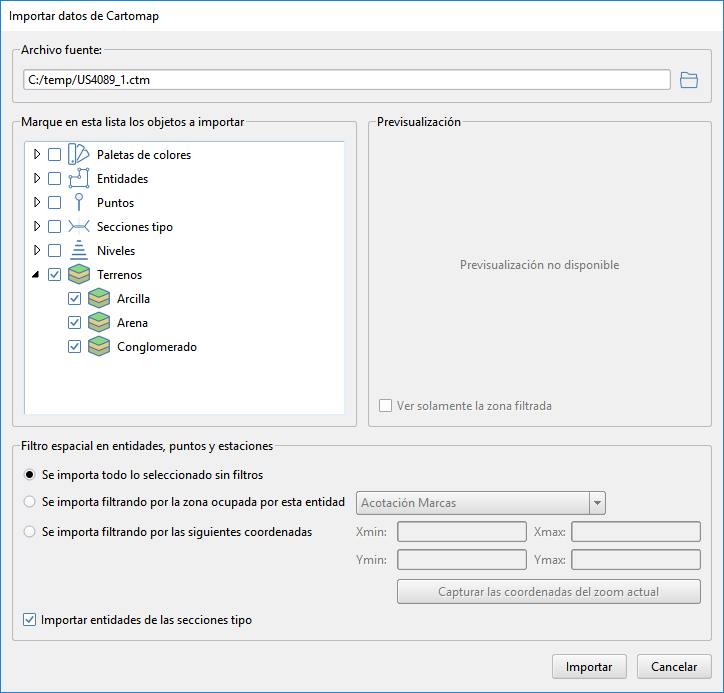Viewport: 724px width, 693px height.
Task: Collapse the Terrenos tree node
Action: pos(36,275)
